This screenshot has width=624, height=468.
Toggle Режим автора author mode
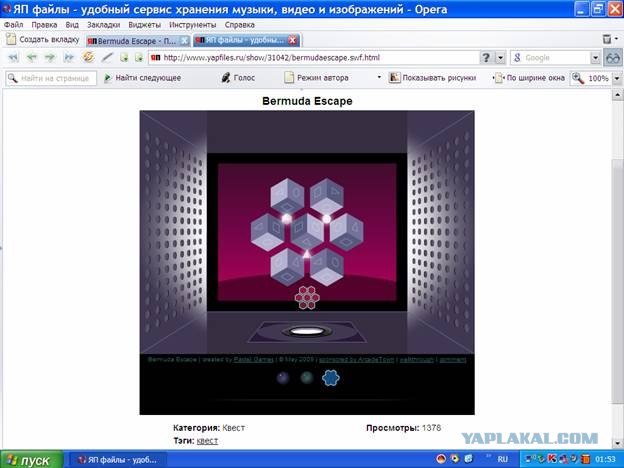click(316, 78)
